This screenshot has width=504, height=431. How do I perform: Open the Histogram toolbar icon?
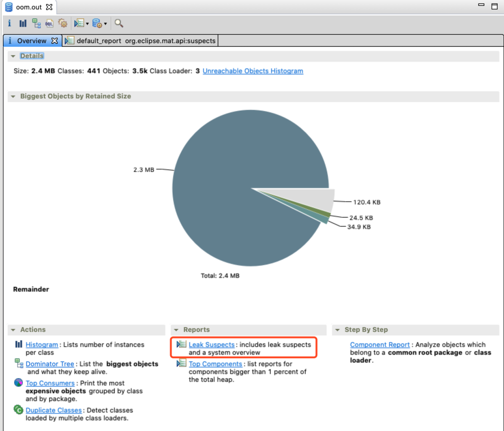pyautogui.click(x=22, y=23)
